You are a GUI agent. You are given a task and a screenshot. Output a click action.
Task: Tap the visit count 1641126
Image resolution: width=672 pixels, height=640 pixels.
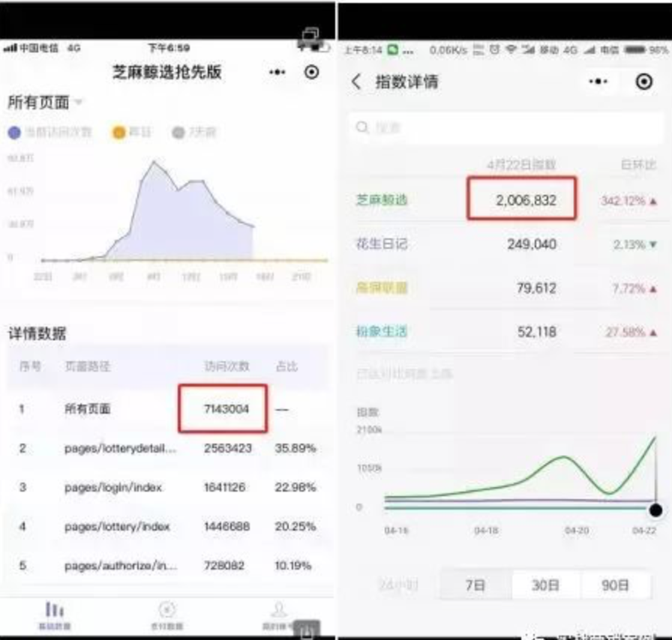point(224,488)
